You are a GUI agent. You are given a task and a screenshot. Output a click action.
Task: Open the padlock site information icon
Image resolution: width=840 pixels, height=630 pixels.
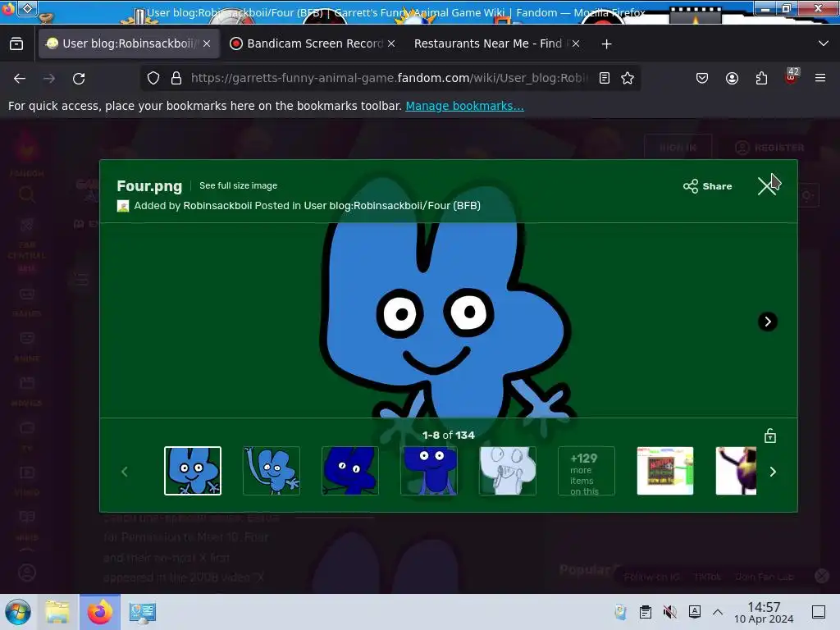point(176,78)
